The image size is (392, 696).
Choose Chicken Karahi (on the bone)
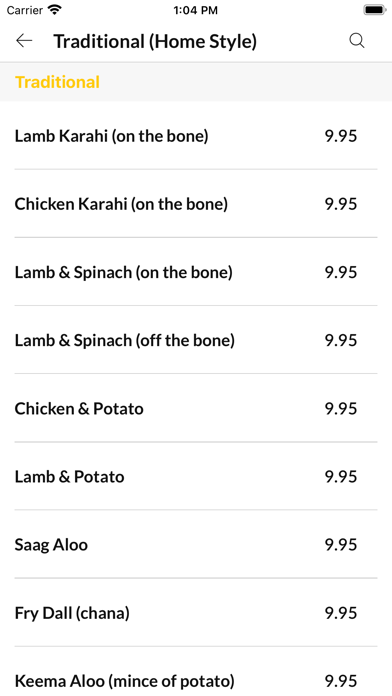196,203
